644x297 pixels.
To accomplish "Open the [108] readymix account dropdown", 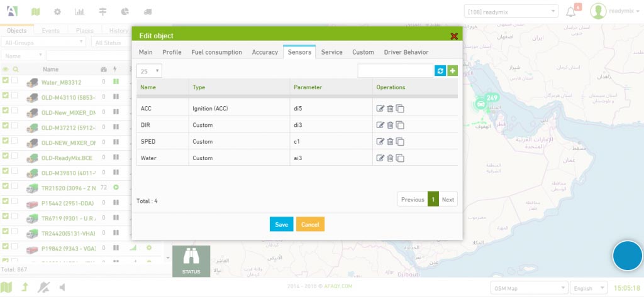I will (x=511, y=11).
